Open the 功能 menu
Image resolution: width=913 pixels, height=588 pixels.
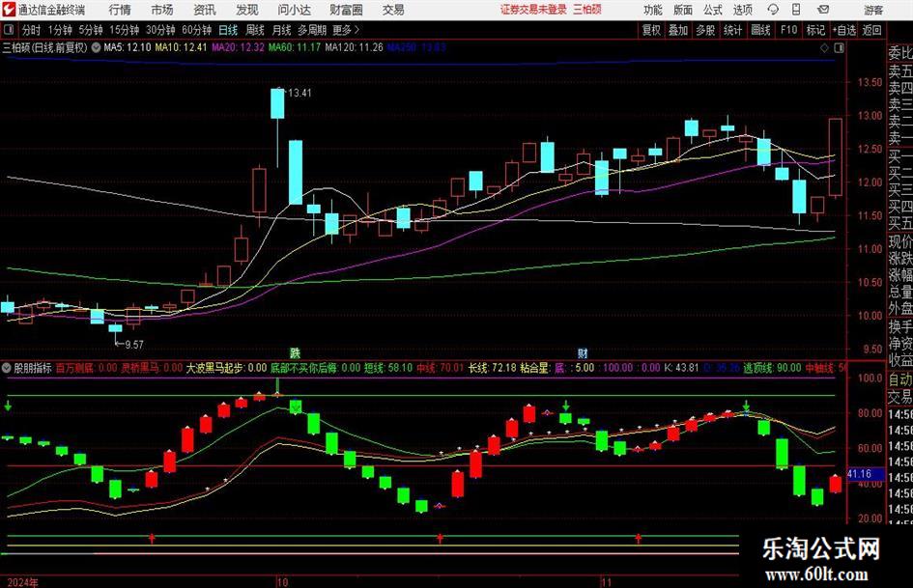click(x=653, y=10)
